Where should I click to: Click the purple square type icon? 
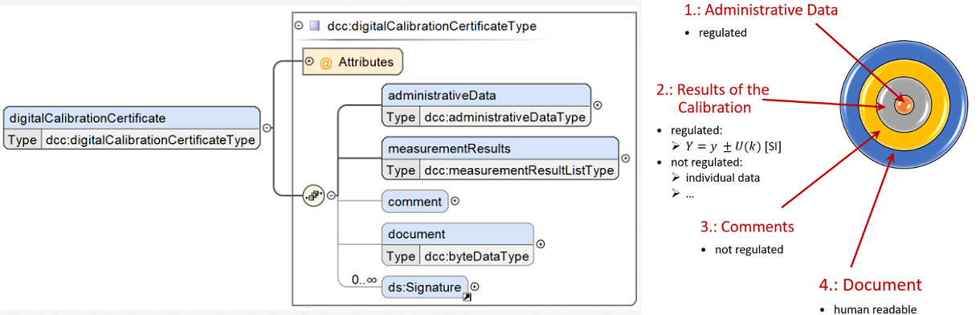(x=314, y=26)
